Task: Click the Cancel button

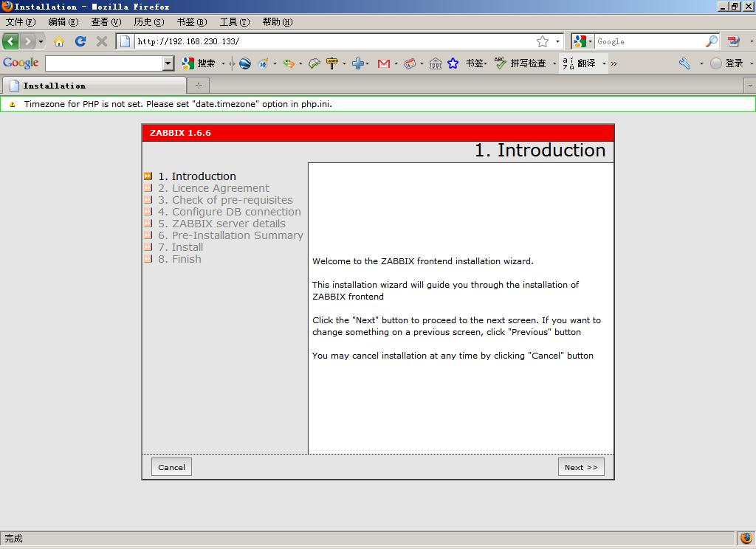Action: (x=171, y=467)
